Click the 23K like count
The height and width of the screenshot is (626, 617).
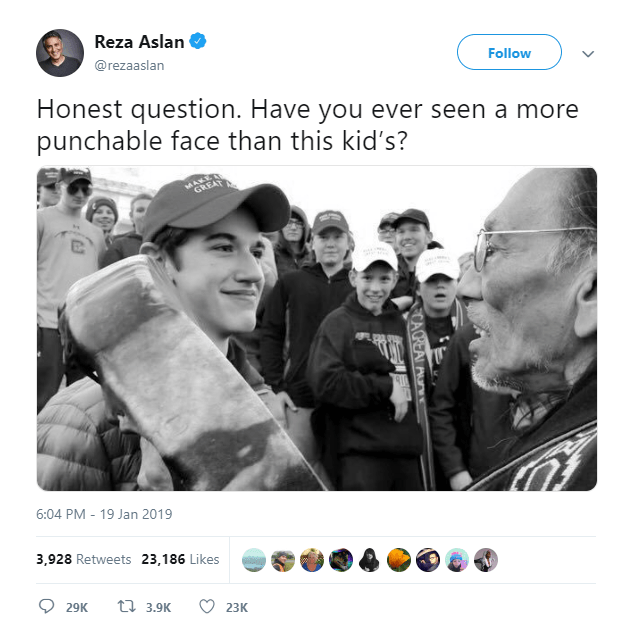click(237, 607)
